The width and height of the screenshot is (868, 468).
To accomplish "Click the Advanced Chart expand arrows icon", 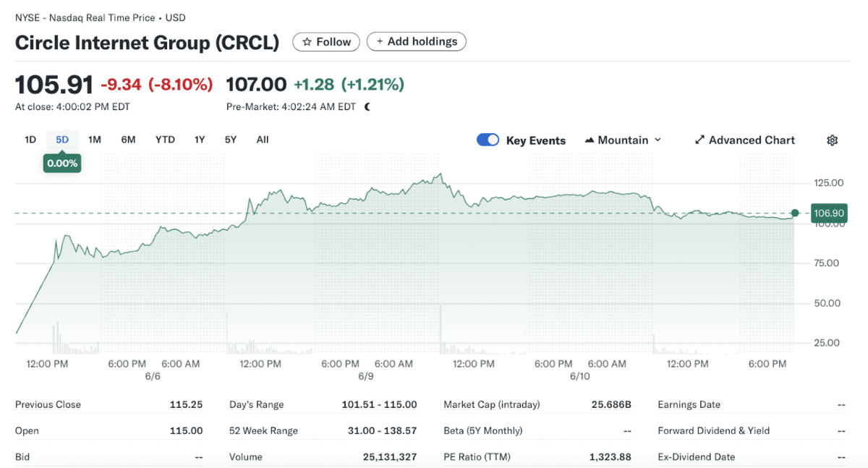I will click(x=699, y=140).
